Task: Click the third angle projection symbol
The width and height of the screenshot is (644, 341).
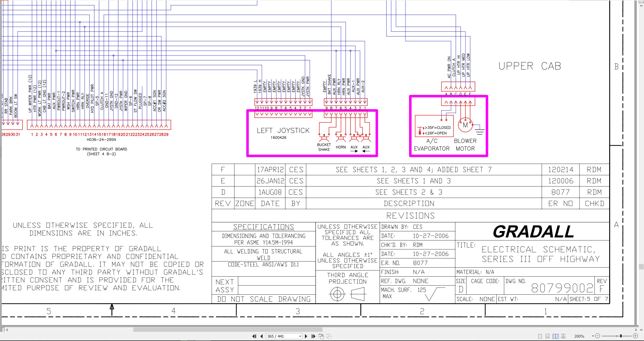Action: coord(347,294)
